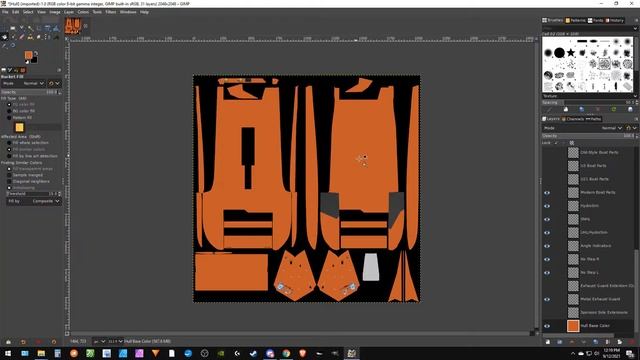
Task: Open the Filters menu
Action: pos(111,12)
